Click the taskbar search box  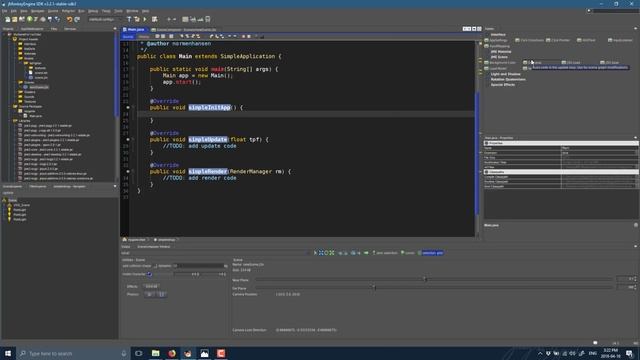73,353
